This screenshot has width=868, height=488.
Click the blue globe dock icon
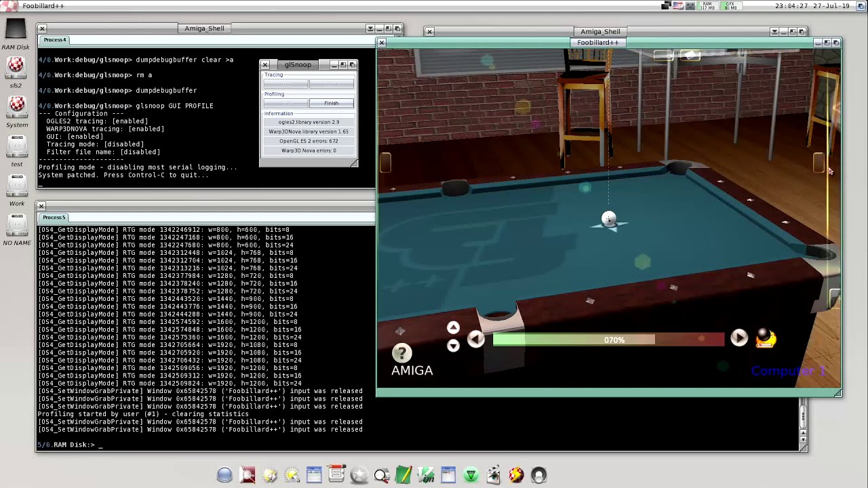click(224, 475)
